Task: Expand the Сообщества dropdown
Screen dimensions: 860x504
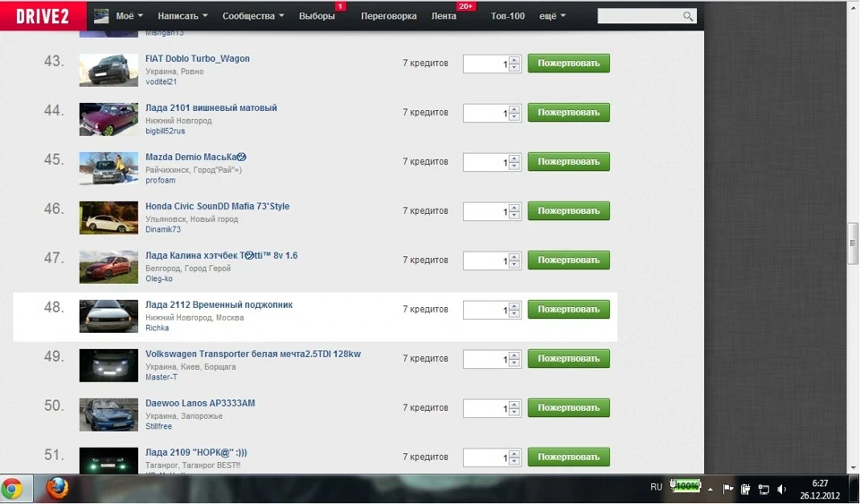Action: point(253,16)
